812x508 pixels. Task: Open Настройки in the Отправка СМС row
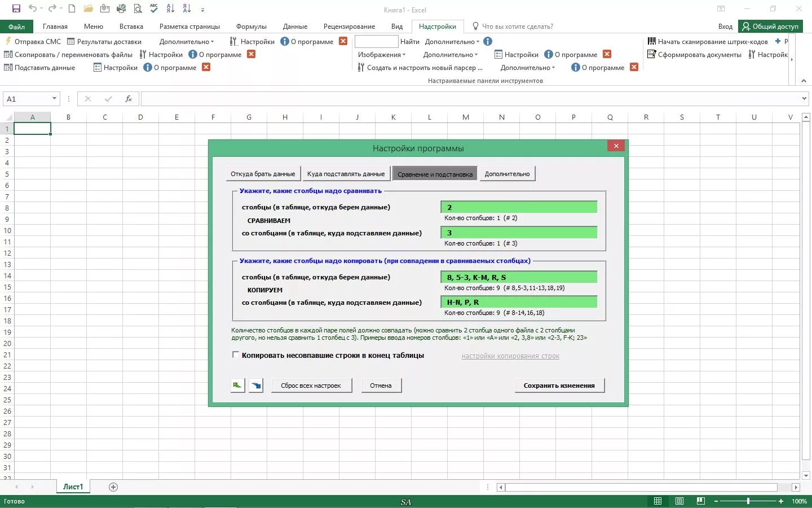(x=252, y=41)
